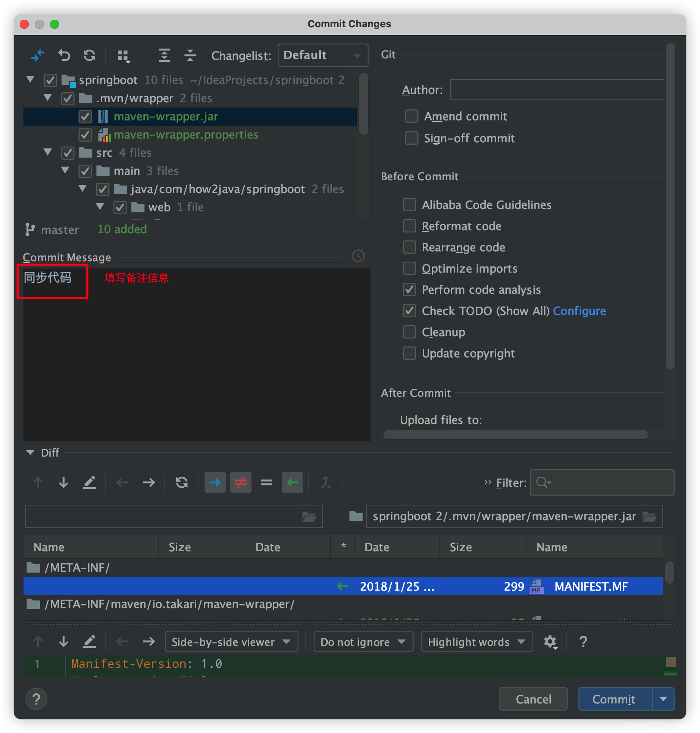
Task: Click the Rollback icon
Action: point(64,56)
